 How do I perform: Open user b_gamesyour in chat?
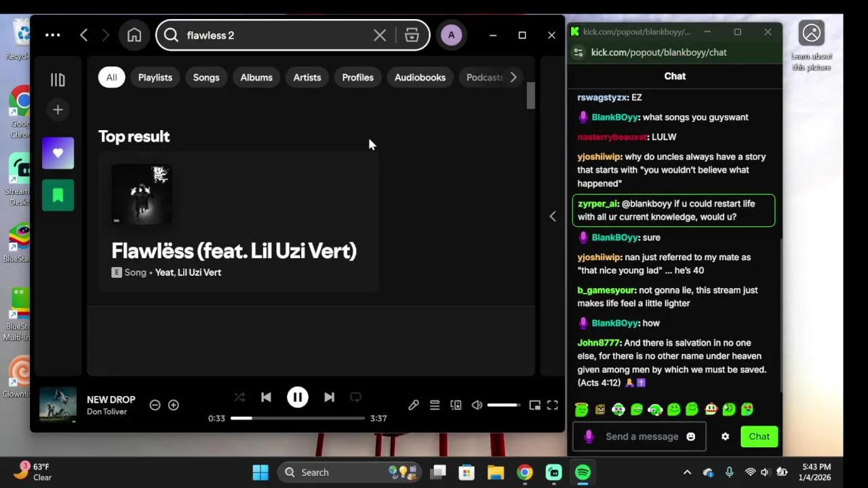606,290
